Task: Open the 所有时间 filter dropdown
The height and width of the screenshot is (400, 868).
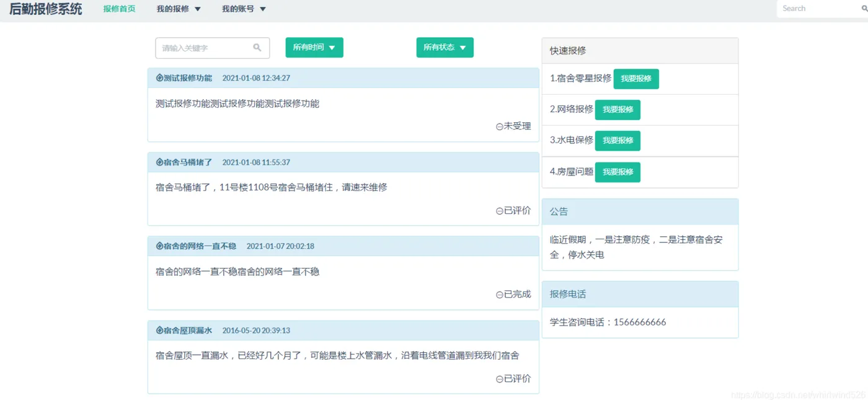Action: tap(314, 48)
